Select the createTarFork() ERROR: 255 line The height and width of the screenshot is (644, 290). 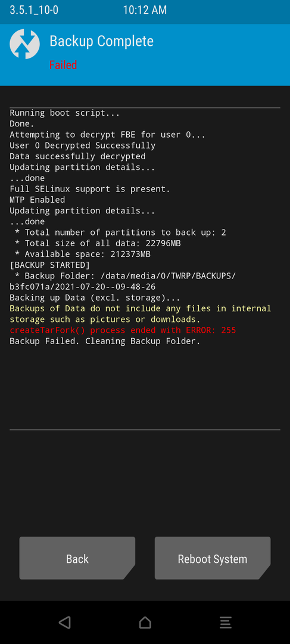pyautogui.click(x=123, y=330)
